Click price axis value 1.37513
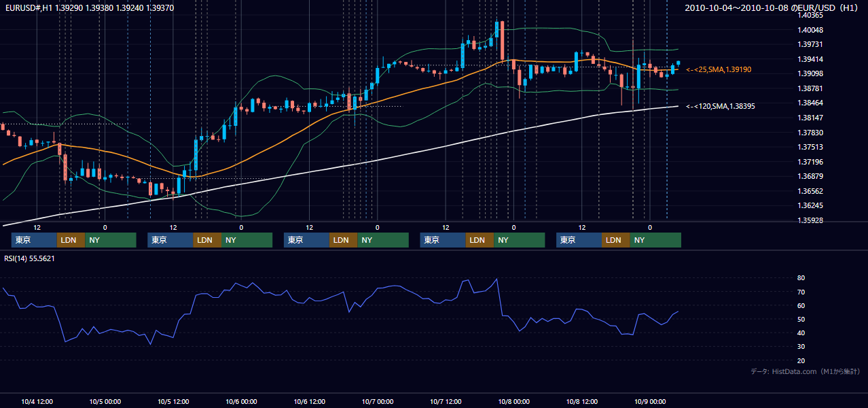The image size is (868, 408). point(810,147)
